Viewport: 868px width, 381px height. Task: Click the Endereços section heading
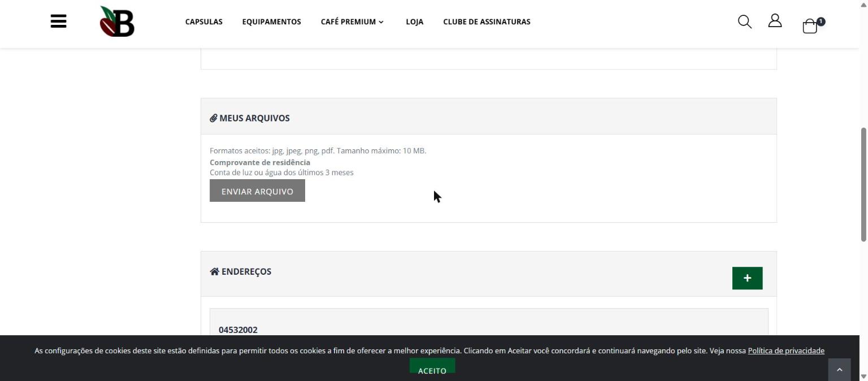(246, 271)
